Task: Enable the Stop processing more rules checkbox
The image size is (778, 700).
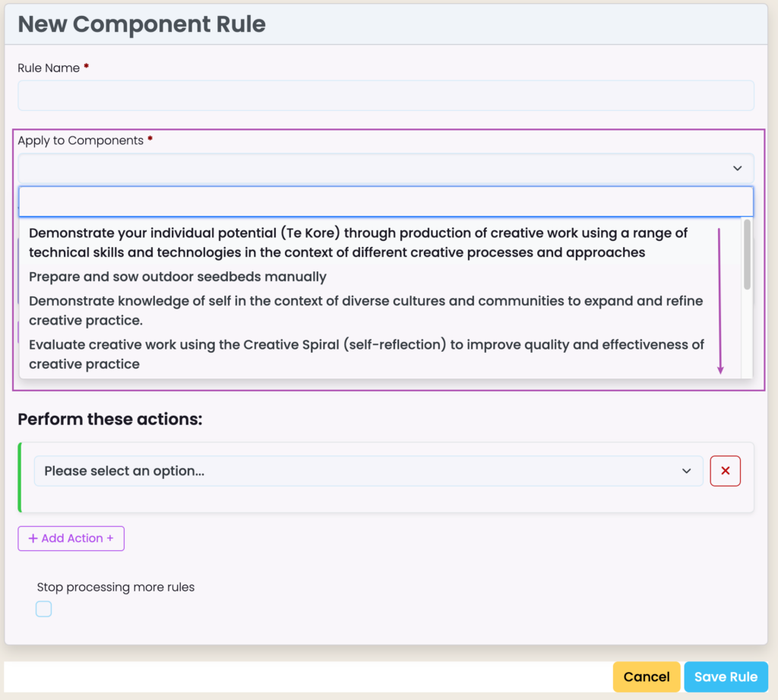Action: pyautogui.click(x=44, y=609)
